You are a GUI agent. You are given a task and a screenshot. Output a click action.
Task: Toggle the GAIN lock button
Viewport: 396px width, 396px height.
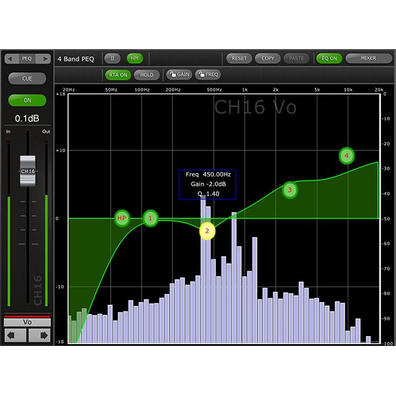(179, 75)
